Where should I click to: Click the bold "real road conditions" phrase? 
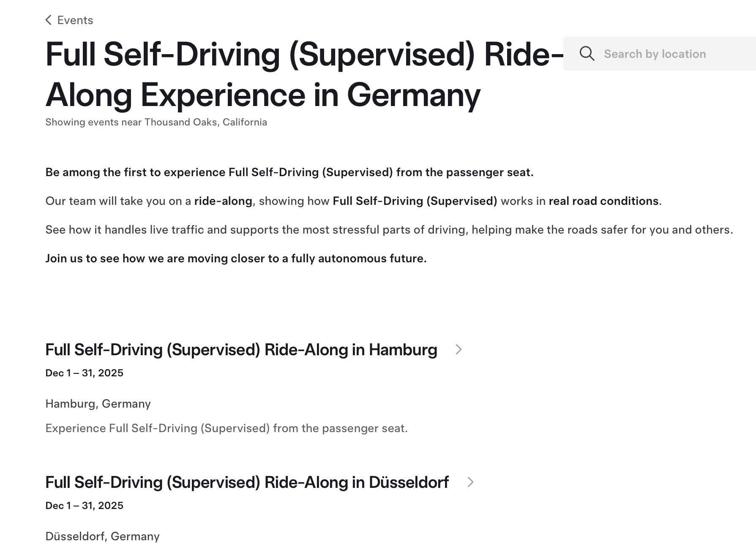tap(603, 201)
